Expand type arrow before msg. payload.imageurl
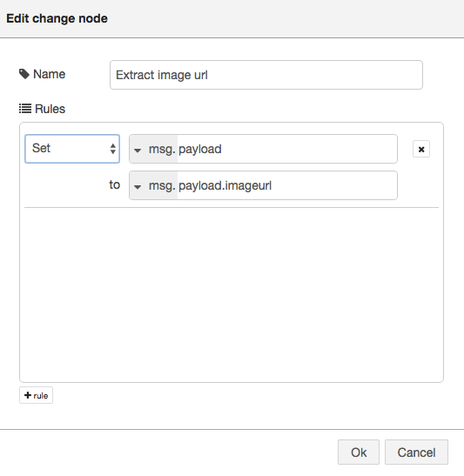Viewport: 464px width, 476px height. point(138,187)
